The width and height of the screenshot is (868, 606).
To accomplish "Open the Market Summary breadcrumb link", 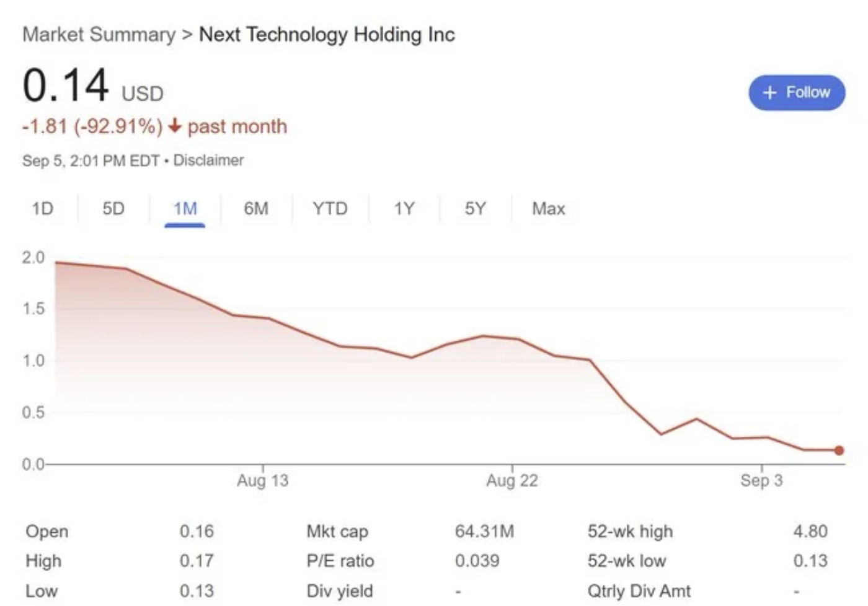I will pyautogui.click(x=99, y=35).
